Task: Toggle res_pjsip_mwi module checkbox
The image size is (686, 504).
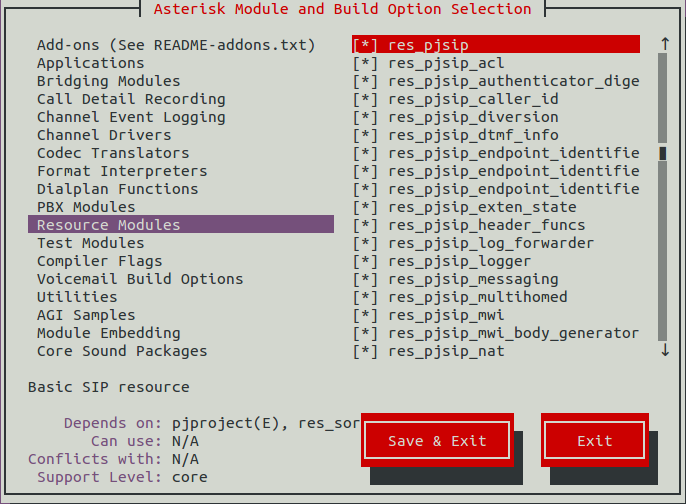Action: (x=365, y=315)
